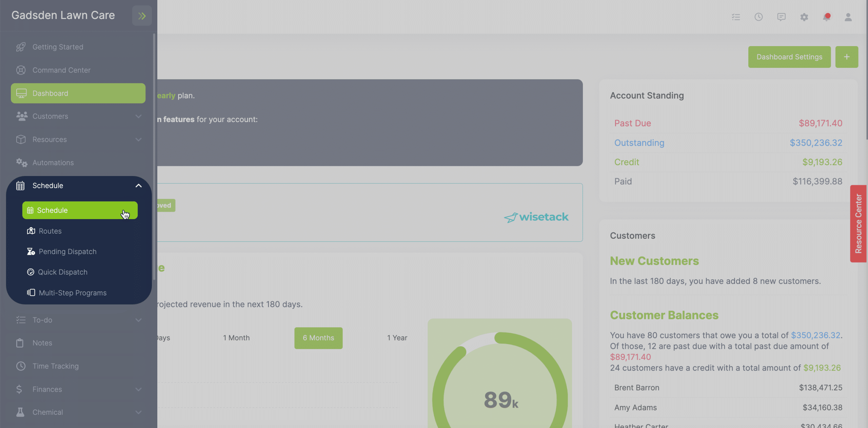Click the wisetack logo

pyautogui.click(x=536, y=217)
